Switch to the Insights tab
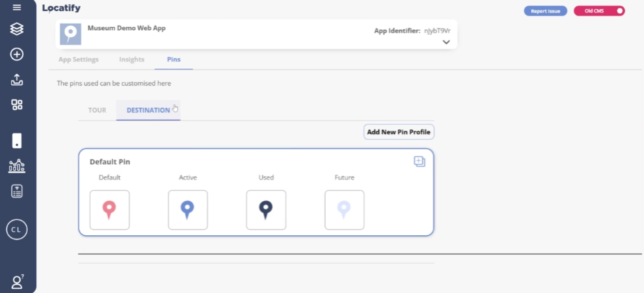Screen dimensions: 644x293 coord(132,59)
